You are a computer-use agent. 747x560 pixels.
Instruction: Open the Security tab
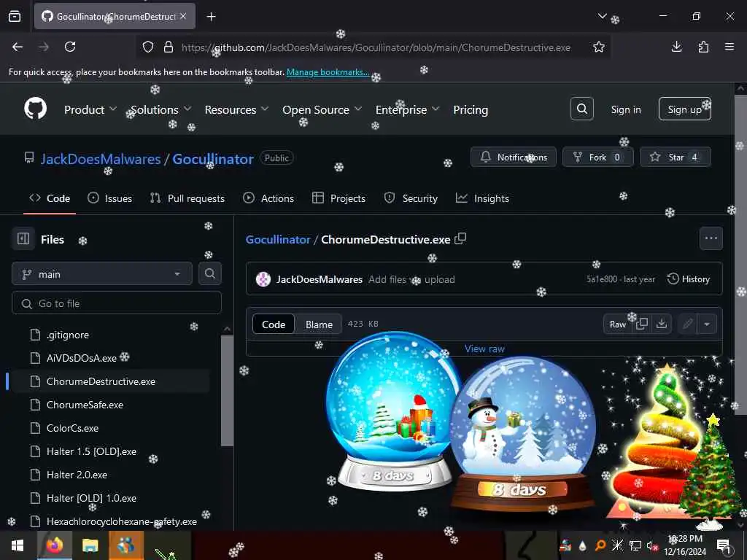click(411, 198)
